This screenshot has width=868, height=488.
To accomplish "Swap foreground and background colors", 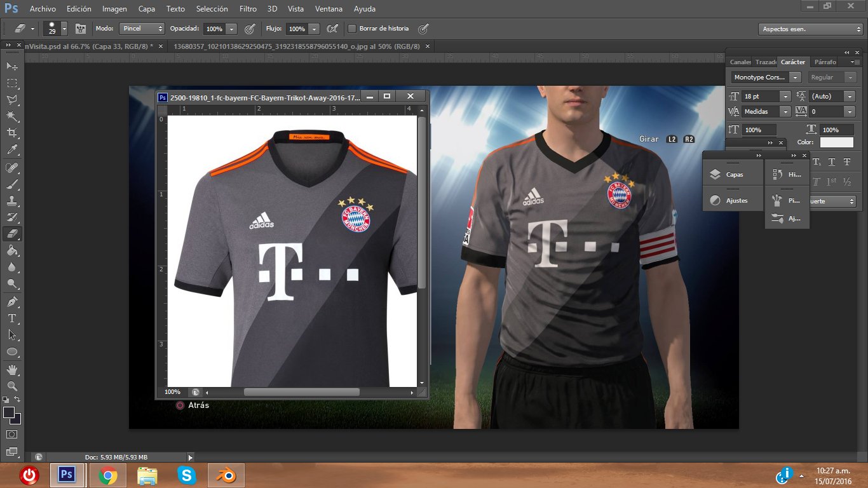I will tap(18, 399).
